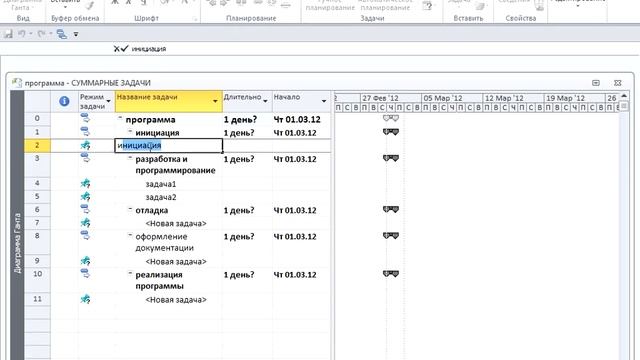
Task: Click the vertical scrollbar up arrow
Action: [x=624, y=96]
